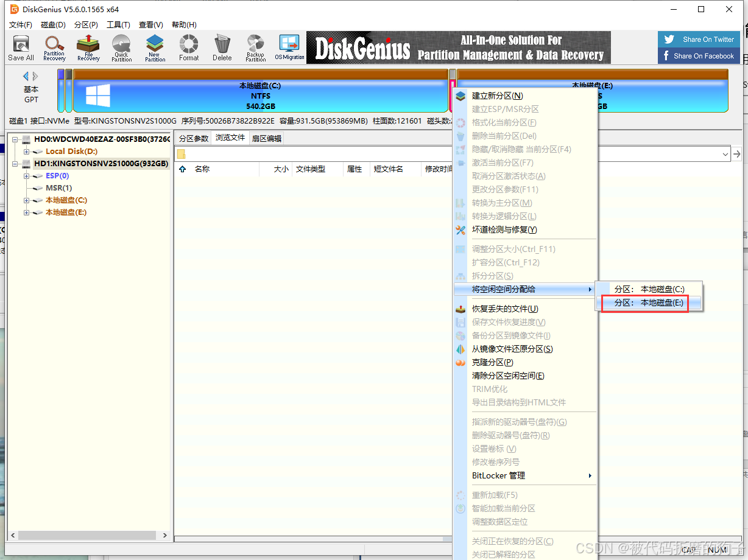Go to previous disk arrow
Viewport: 748px width, 560px height.
[x=26, y=76]
